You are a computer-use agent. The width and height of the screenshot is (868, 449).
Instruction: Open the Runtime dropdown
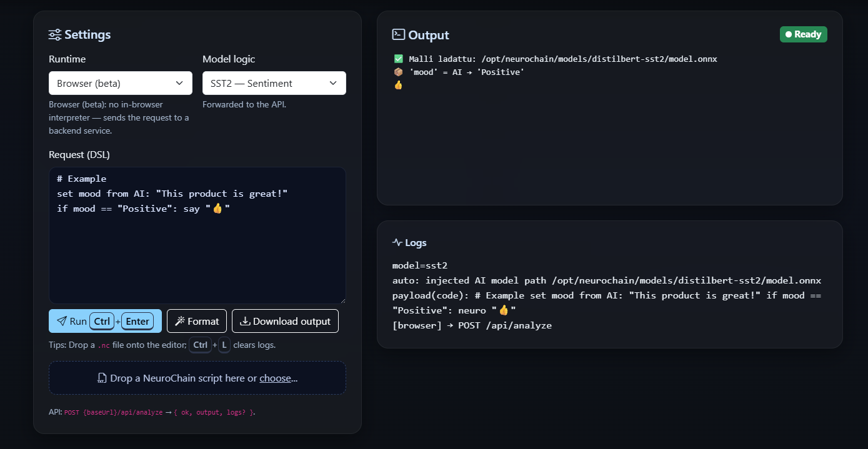[120, 82]
